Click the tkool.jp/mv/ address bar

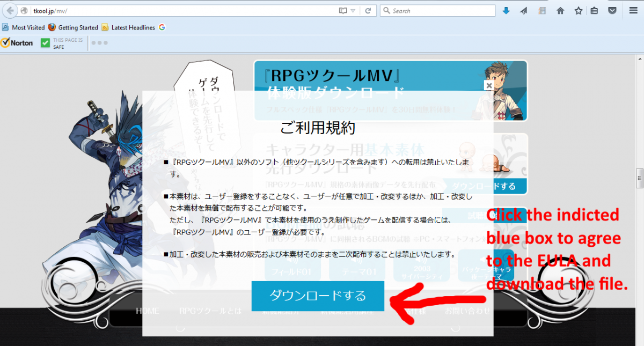(182, 11)
